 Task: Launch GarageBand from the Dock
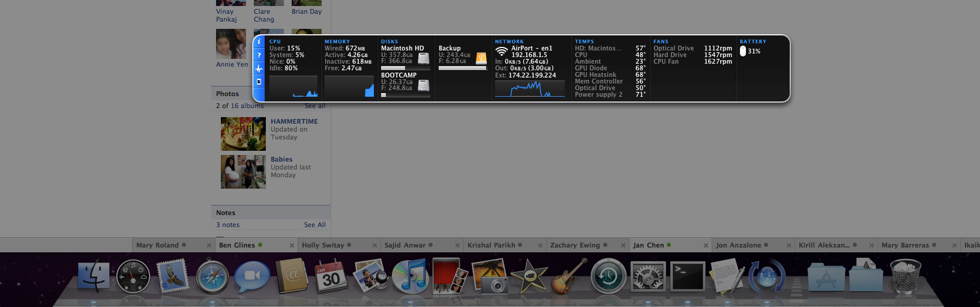pos(568,277)
